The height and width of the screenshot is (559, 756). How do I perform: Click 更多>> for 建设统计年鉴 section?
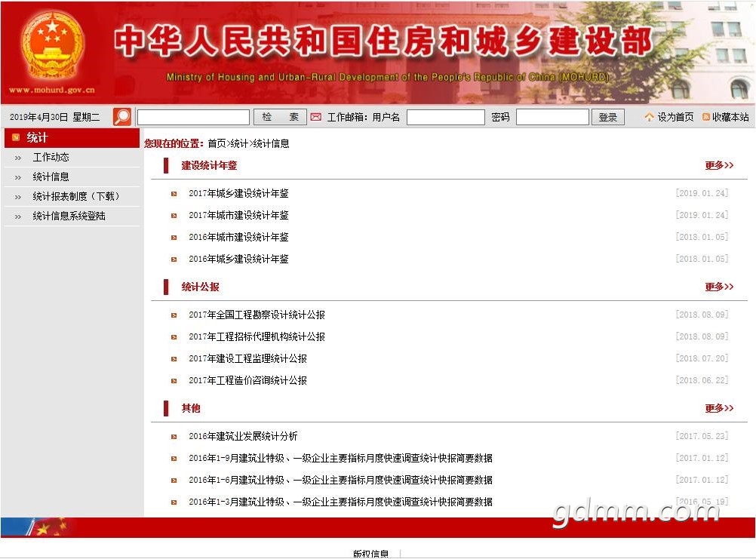[x=719, y=165]
